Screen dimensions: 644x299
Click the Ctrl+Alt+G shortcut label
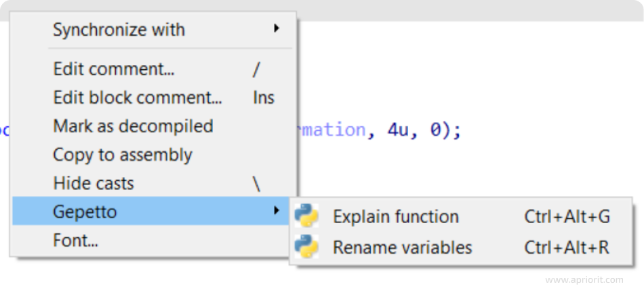[567, 217]
